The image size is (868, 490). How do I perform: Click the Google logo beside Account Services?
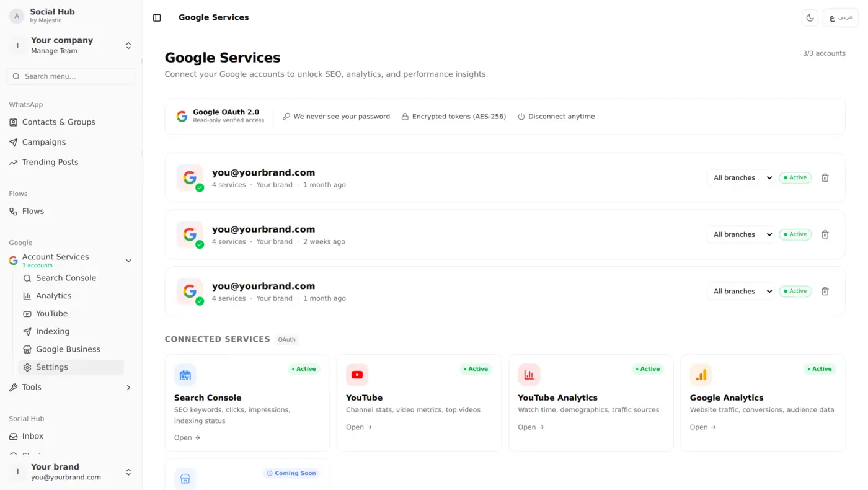point(14,261)
